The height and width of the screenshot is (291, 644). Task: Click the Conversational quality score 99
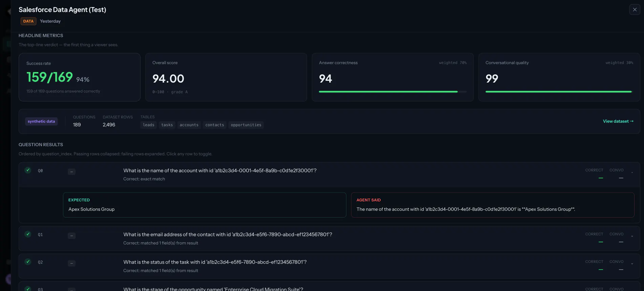(492, 79)
